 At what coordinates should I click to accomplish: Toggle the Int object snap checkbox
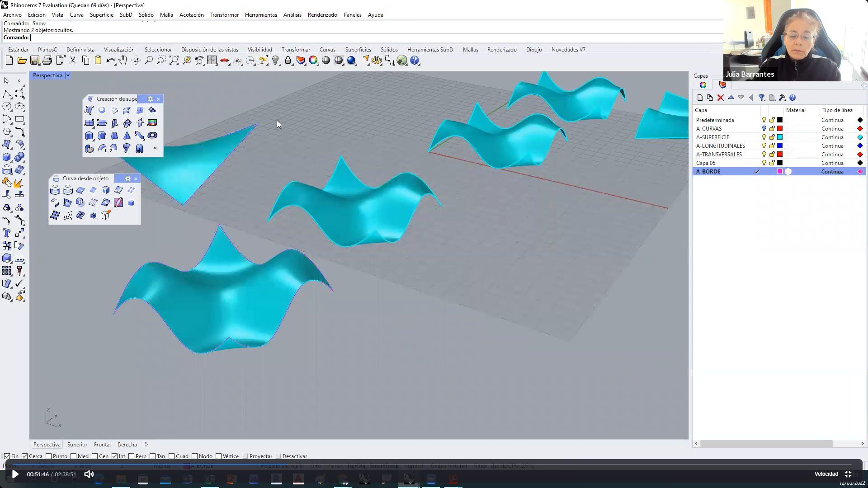tap(115, 456)
